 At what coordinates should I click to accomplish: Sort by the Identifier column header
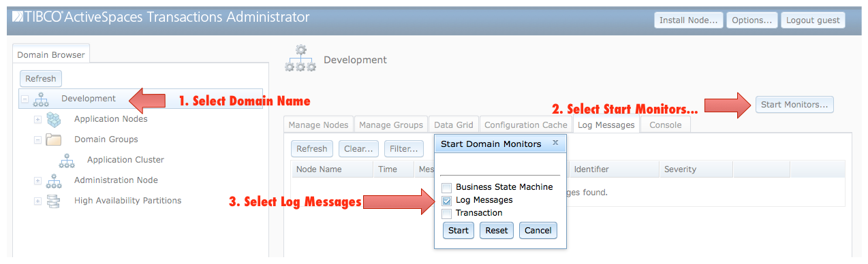(614, 169)
